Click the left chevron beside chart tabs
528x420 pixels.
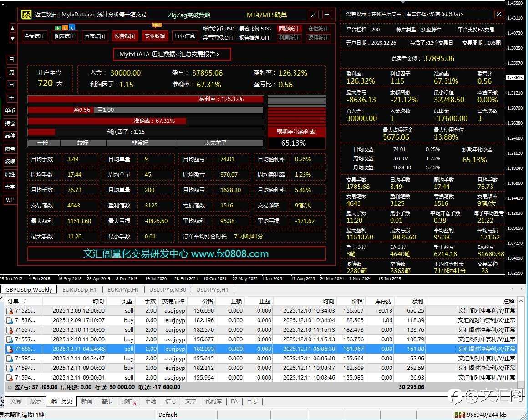click(x=512, y=288)
